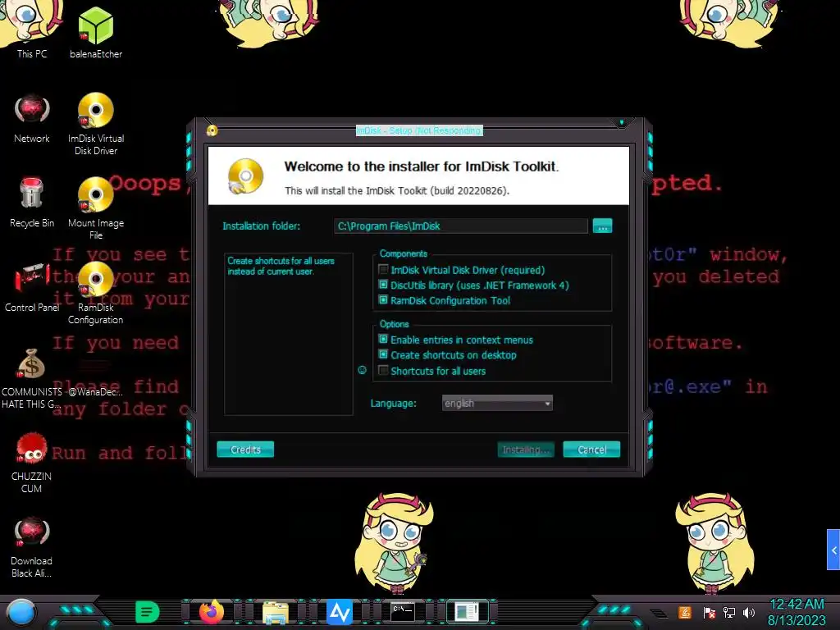Open the This PC desktop icon
840x630 pixels.
pos(32,30)
